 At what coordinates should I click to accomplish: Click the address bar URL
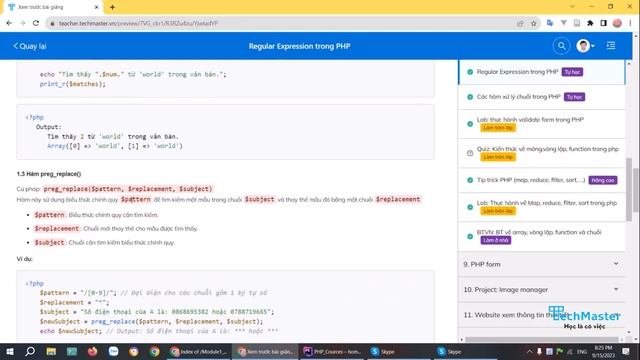pos(138,24)
